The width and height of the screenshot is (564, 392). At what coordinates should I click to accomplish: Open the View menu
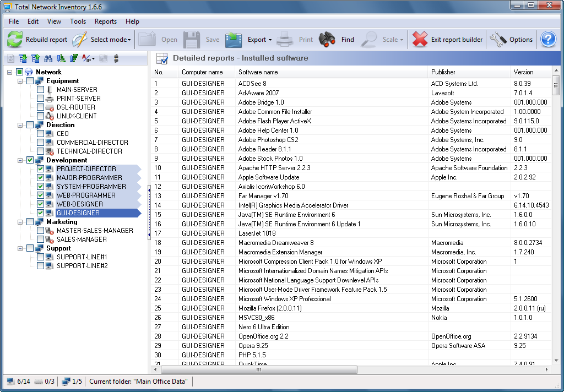click(54, 21)
